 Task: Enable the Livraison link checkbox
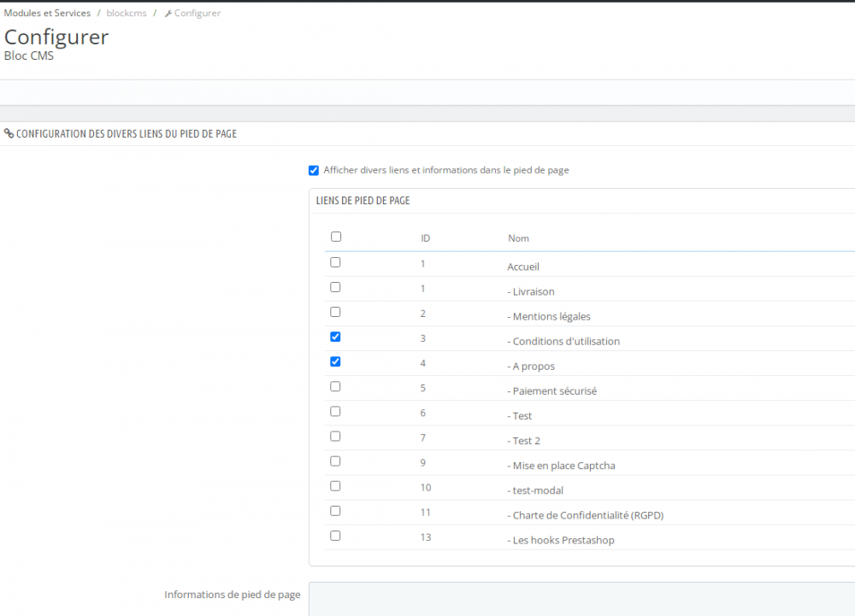pyautogui.click(x=335, y=287)
